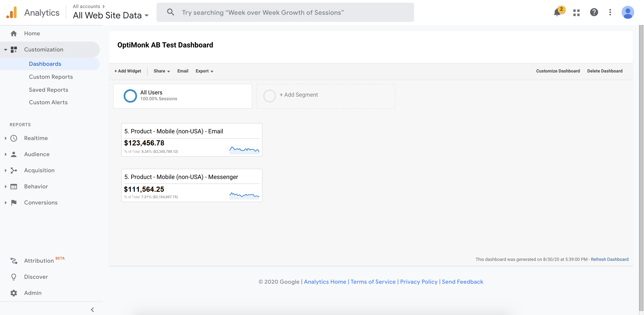644x315 pixels.
Task: Open the Share dropdown menu
Action: [162, 71]
